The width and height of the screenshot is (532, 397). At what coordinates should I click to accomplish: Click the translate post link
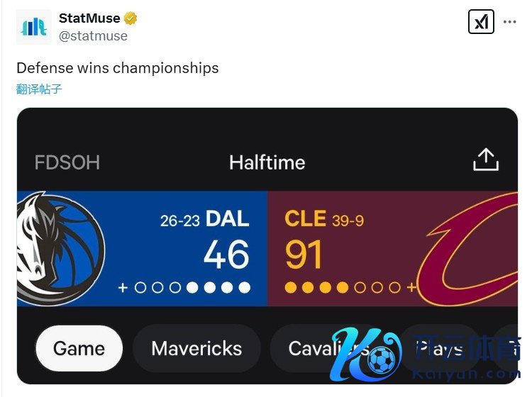click(x=39, y=89)
